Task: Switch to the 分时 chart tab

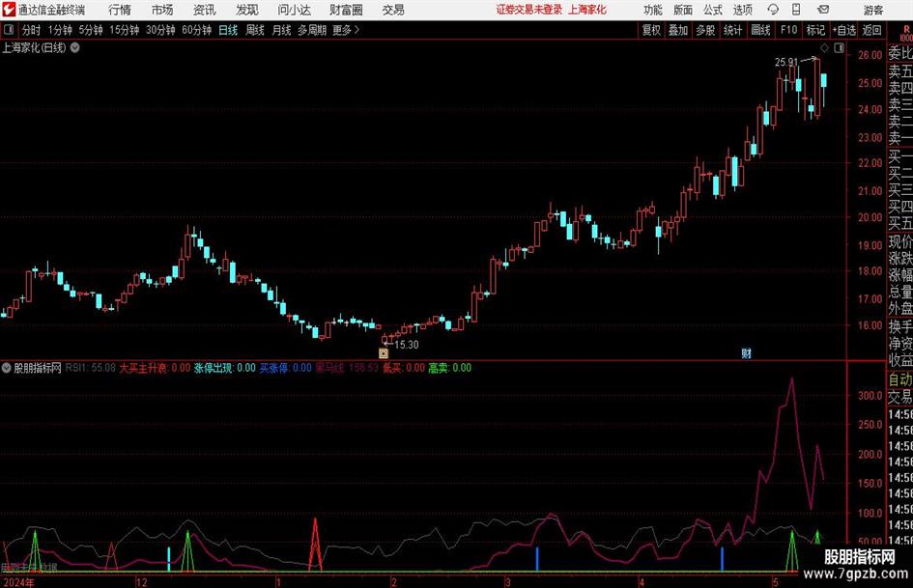Action: (31, 30)
